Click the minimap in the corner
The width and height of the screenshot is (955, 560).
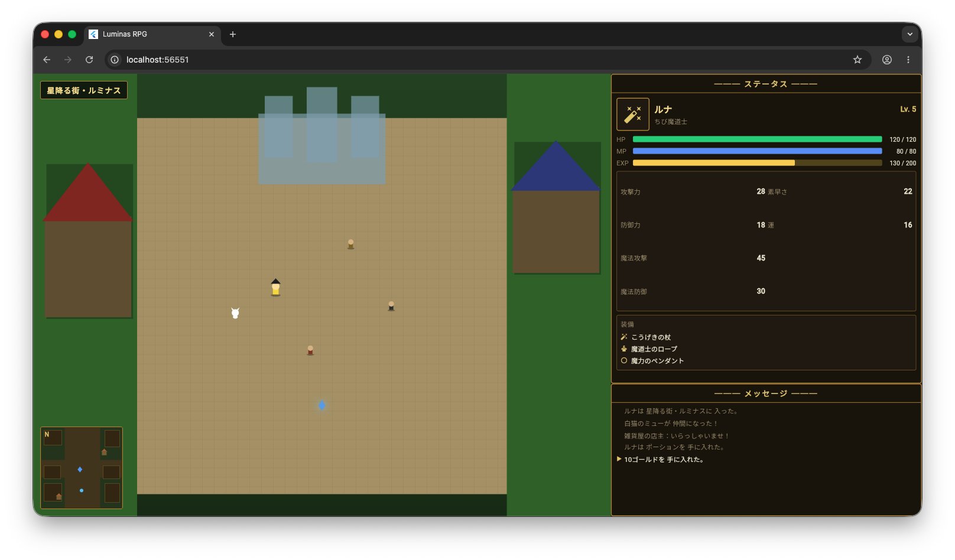point(82,468)
